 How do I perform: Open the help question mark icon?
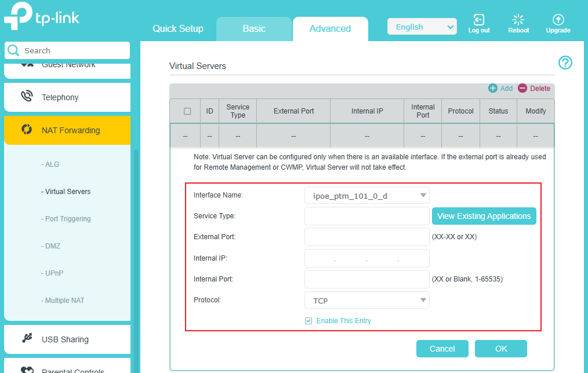coord(565,63)
